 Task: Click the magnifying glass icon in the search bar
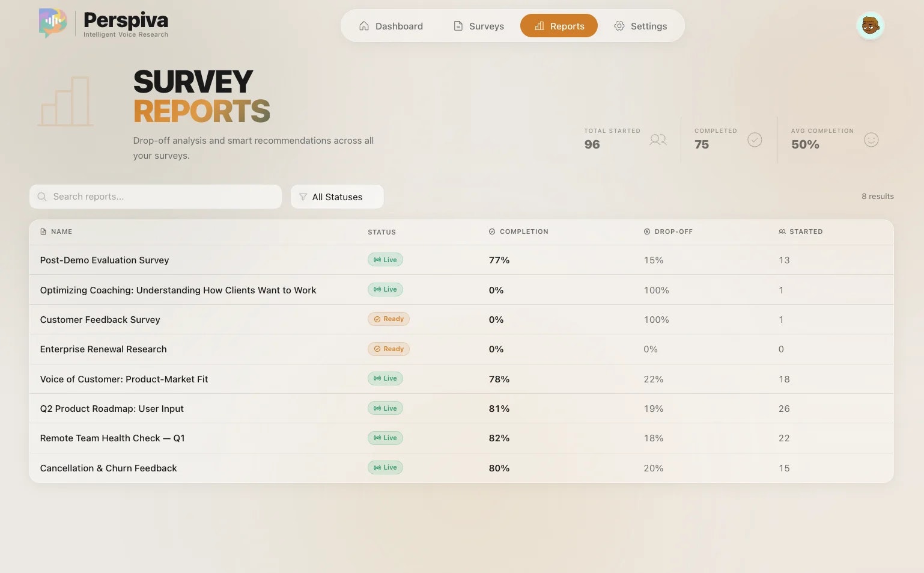[x=41, y=197]
